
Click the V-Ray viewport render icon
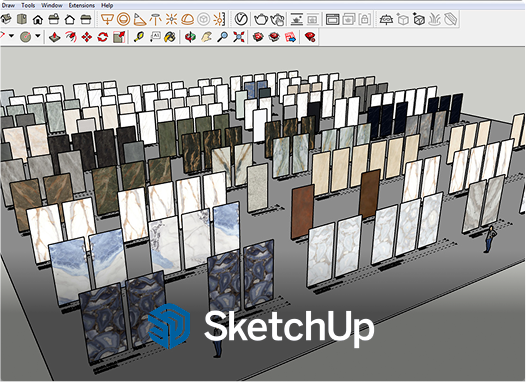(297, 19)
